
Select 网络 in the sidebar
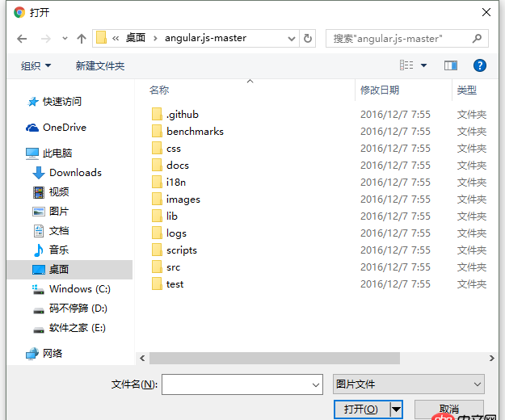[x=44, y=354]
